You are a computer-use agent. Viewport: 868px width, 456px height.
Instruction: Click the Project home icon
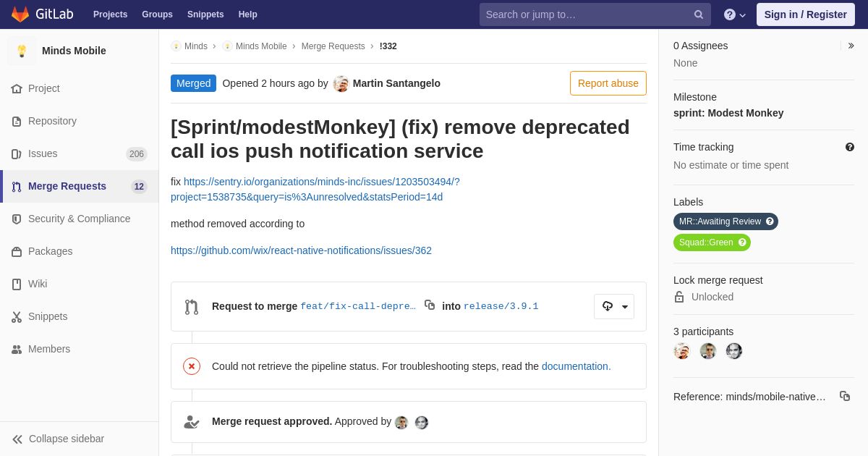(x=17, y=88)
